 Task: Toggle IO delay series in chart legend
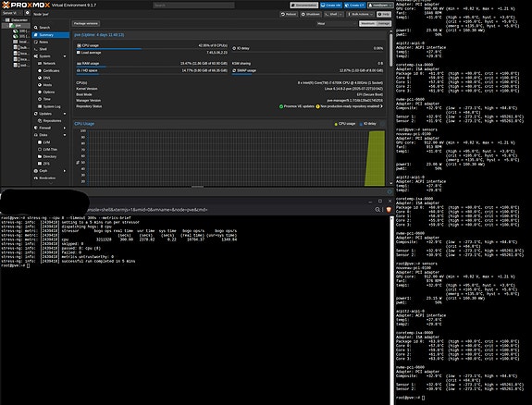(368, 124)
